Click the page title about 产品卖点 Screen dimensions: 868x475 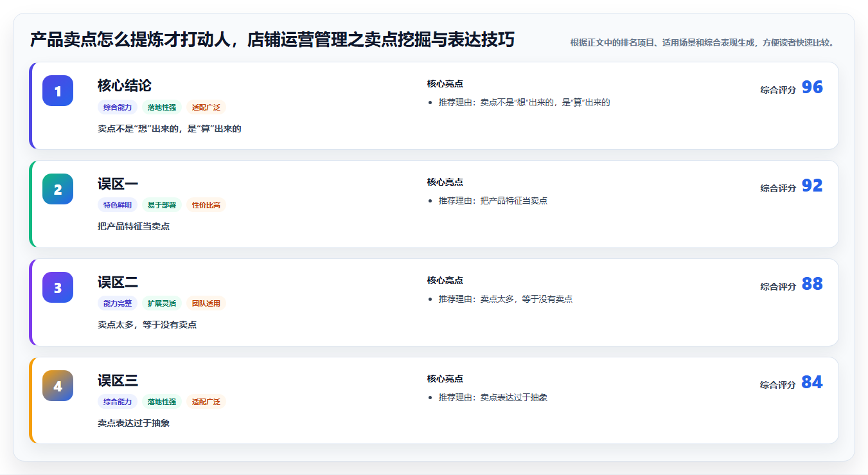(x=272, y=40)
